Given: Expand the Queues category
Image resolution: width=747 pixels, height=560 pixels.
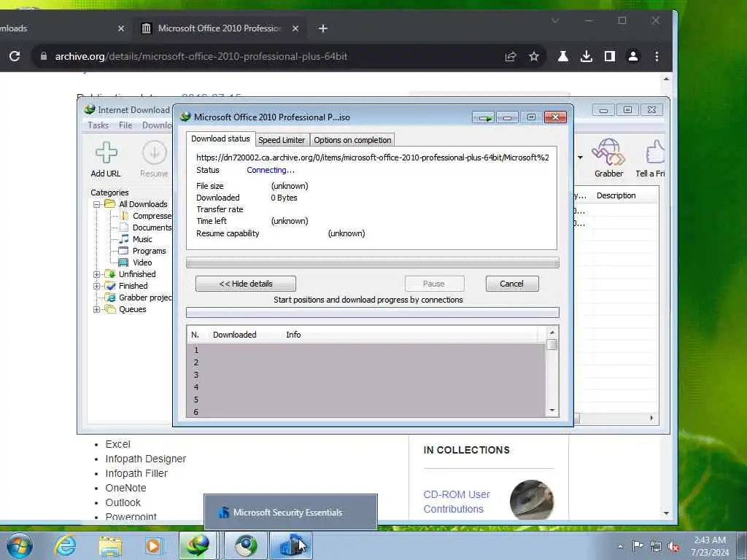Looking at the screenshot, I should (x=97, y=309).
